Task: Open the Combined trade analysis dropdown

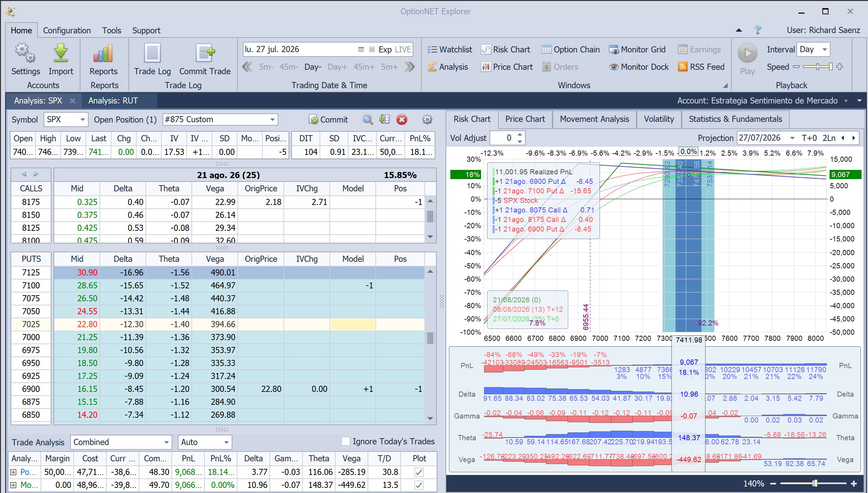Action: [167, 442]
